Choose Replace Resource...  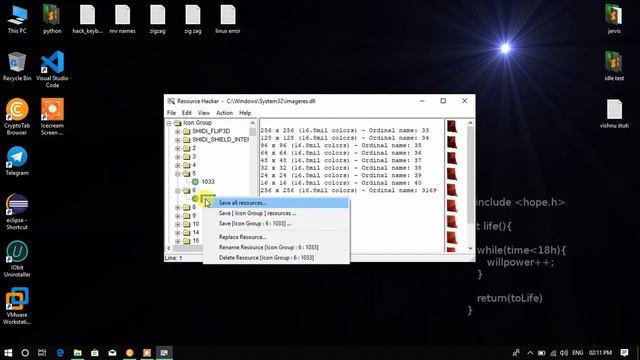[276, 237]
